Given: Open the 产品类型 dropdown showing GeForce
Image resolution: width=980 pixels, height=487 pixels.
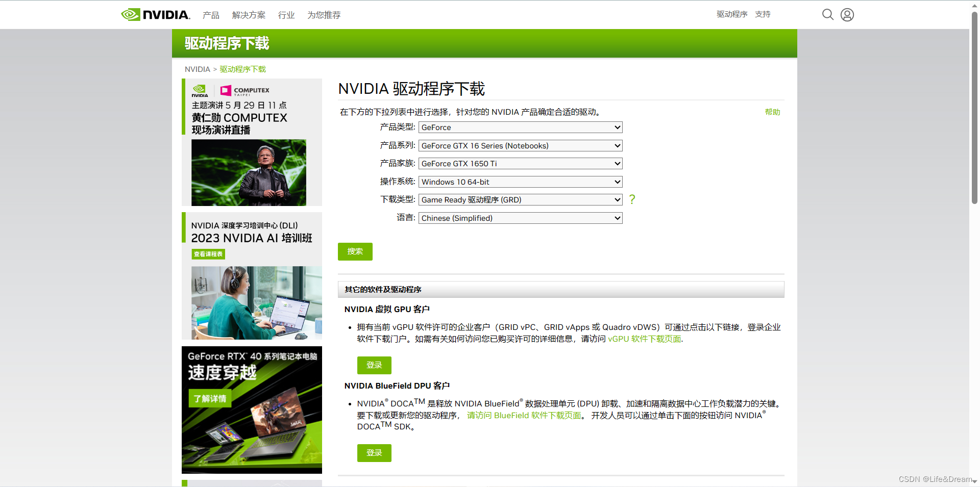Looking at the screenshot, I should point(520,127).
